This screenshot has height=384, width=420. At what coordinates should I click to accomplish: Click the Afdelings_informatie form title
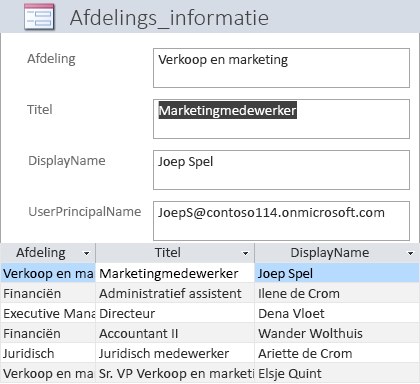click(x=169, y=18)
